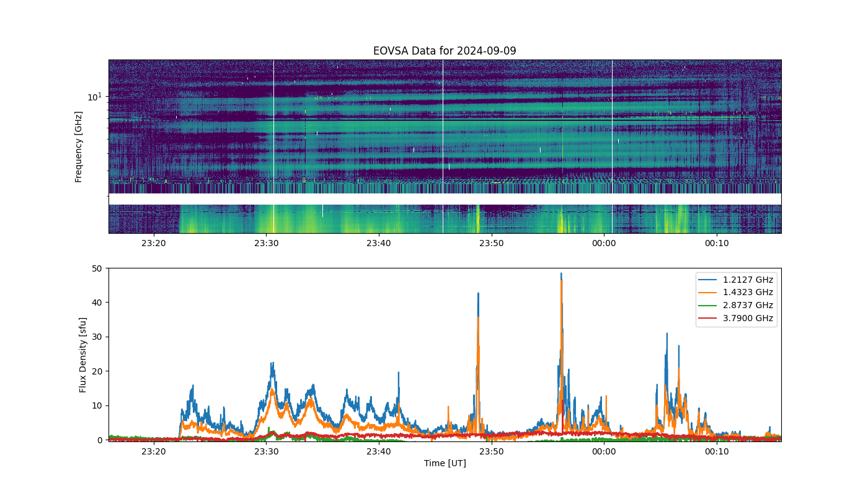Click the 00:00 tick label under the flux plot
Viewport: 868px width, 496px height.
click(x=604, y=451)
